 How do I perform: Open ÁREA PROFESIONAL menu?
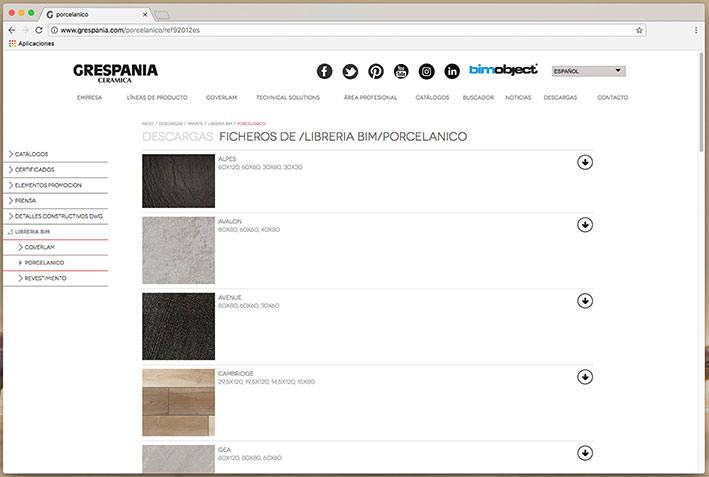pos(370,97)
